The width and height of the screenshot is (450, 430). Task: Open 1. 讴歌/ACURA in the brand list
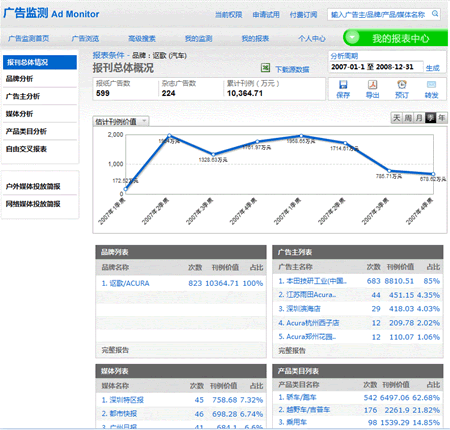tap(126, 283)
